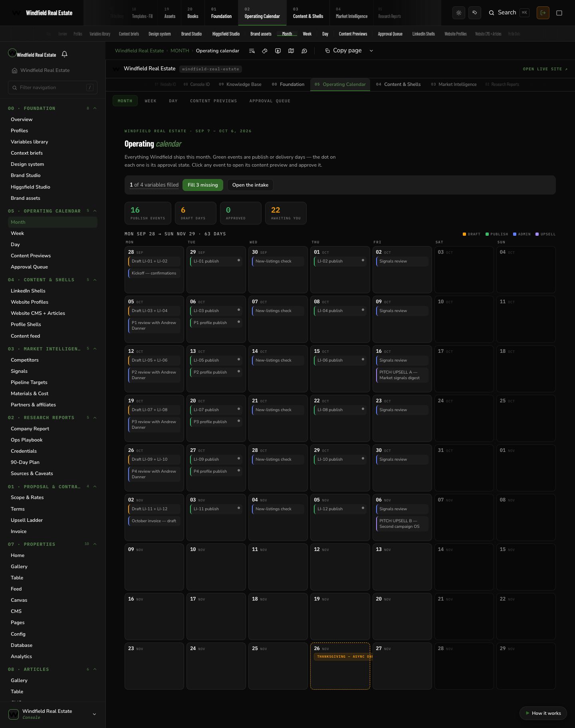
Task: Open the tags icon button in header
Action: pyautogui.click(x=475, y=13)
